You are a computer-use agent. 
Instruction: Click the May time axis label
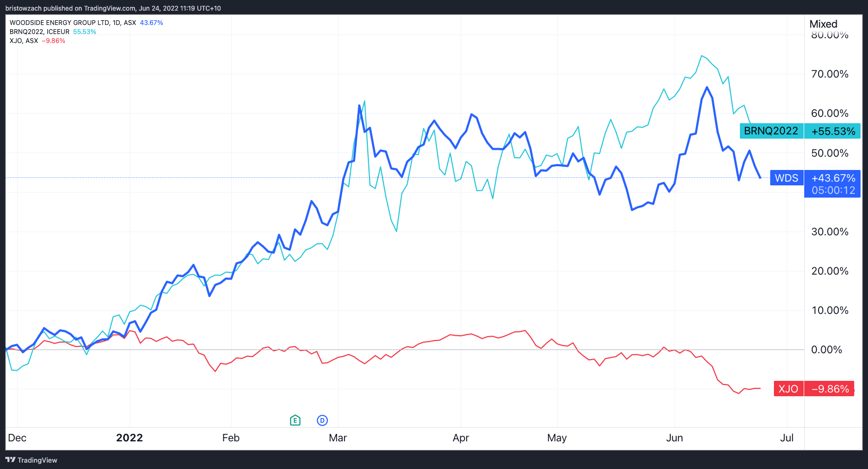point(557,438)
